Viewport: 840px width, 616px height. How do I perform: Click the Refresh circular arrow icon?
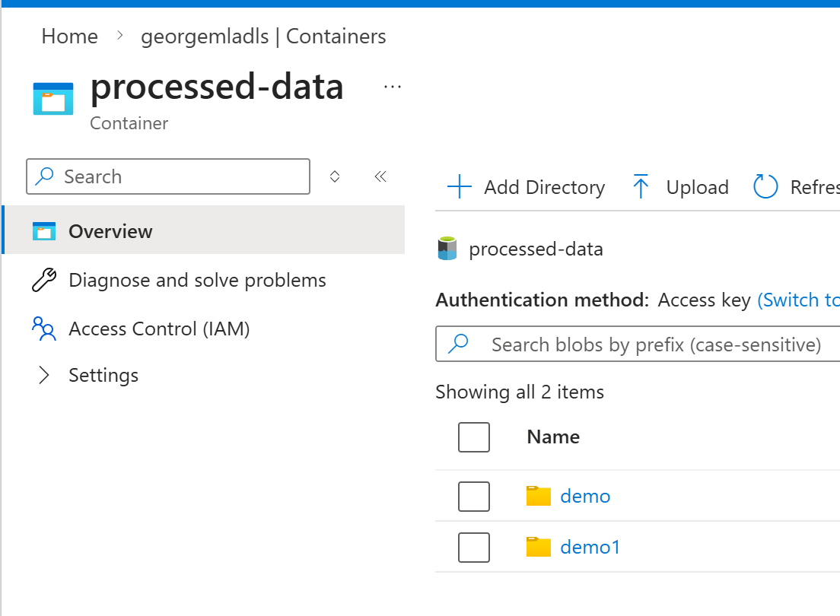[x=765, y=187]
